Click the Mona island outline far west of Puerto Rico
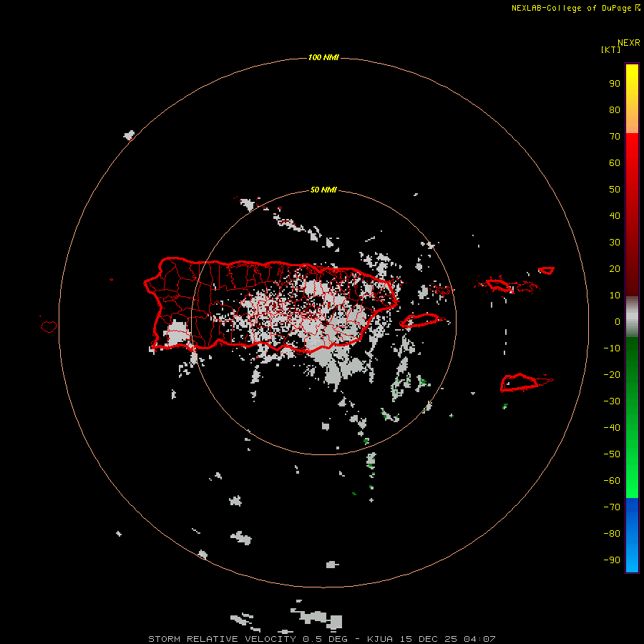Image resolution: width=644 pixels, height=644 pixels. 49,326
